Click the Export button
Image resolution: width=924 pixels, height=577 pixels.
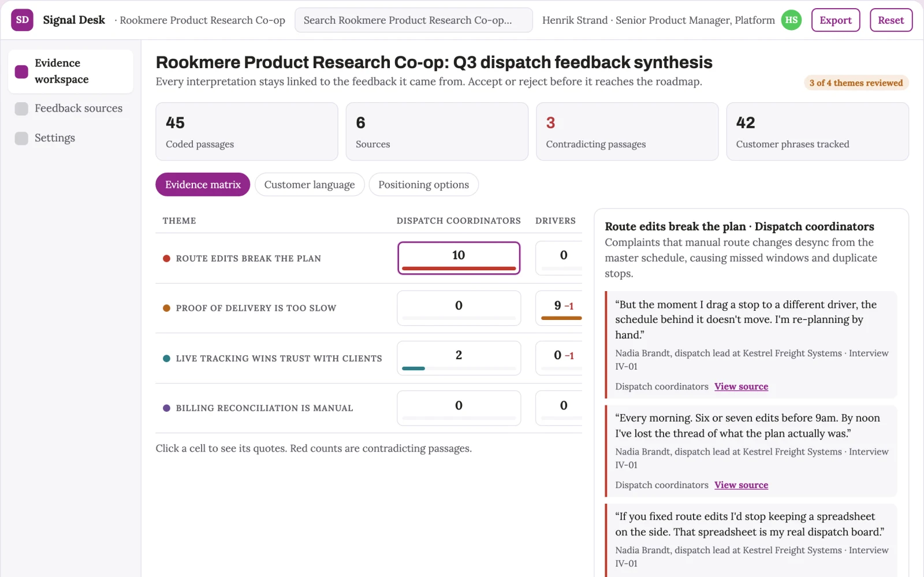836,20
